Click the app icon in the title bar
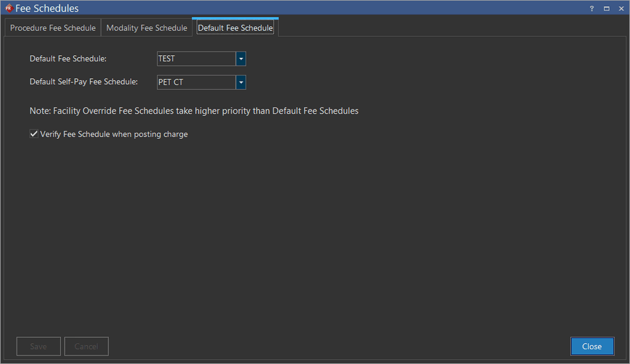Viewport: 630px width, 364px height. click(x=9, y=9)
